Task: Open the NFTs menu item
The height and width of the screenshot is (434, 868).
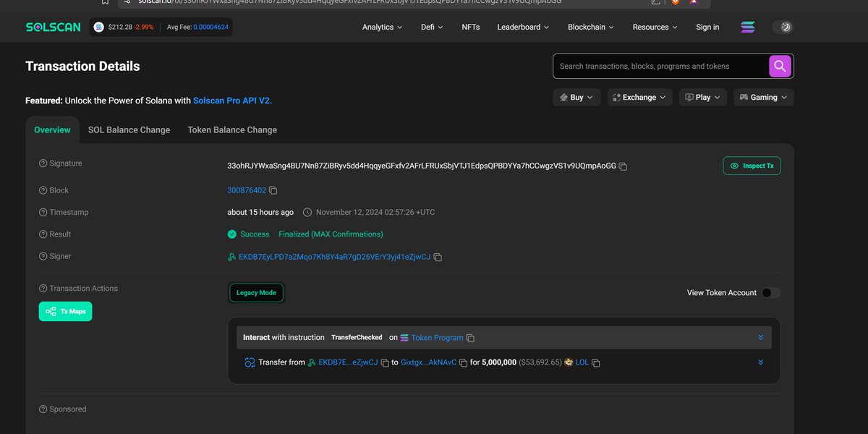Action: 470,27
